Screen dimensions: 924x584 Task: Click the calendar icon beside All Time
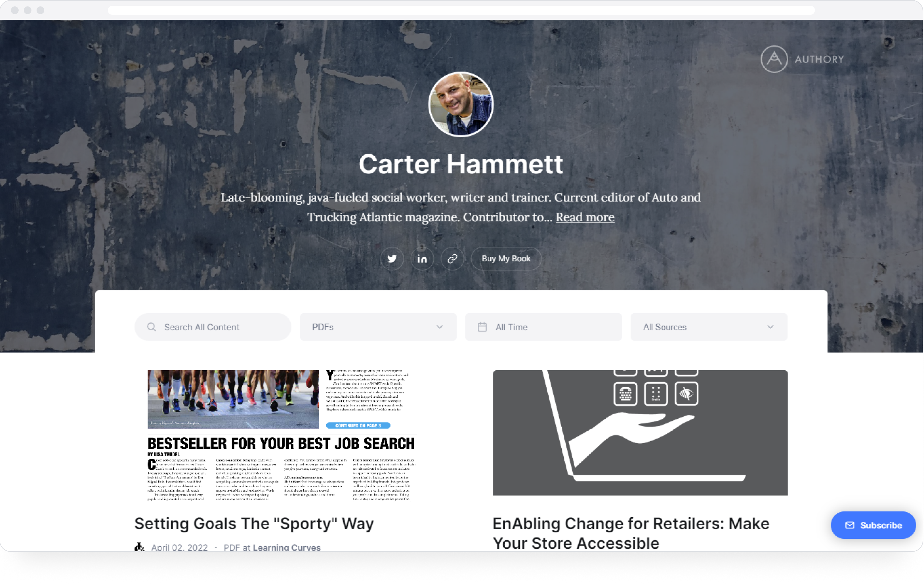(482, 327)
